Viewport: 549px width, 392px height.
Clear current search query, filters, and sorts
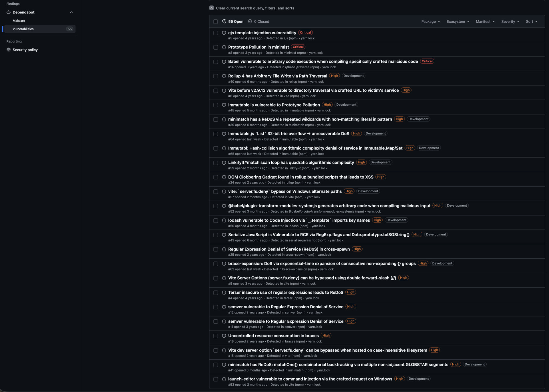coord(252,8)
